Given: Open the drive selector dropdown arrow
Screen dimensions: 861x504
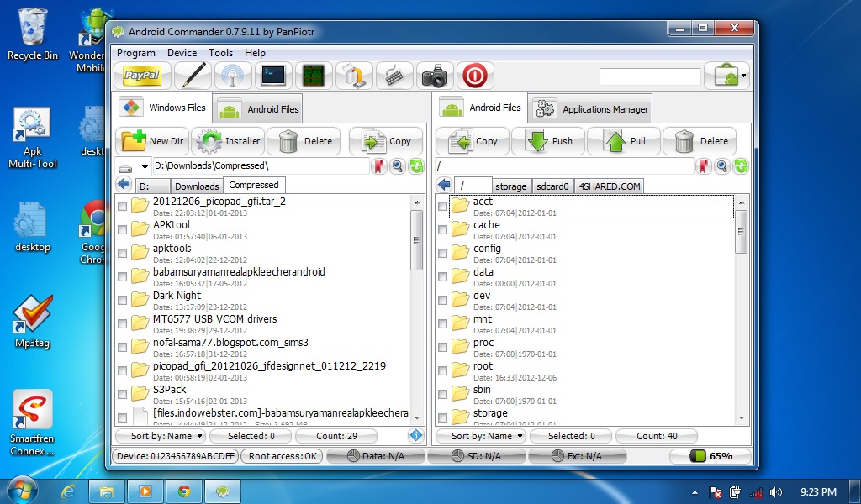Looking at the screenshot, I should tap(145, 166).
